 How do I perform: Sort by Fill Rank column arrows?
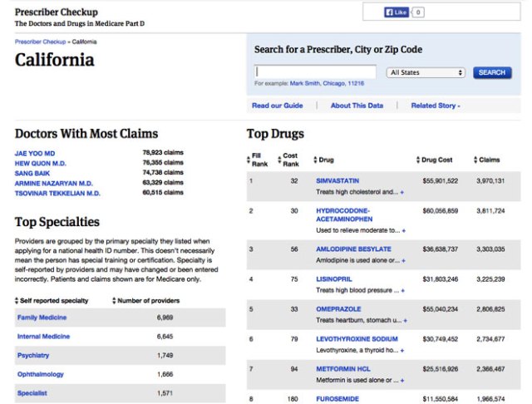pos(249,160)
